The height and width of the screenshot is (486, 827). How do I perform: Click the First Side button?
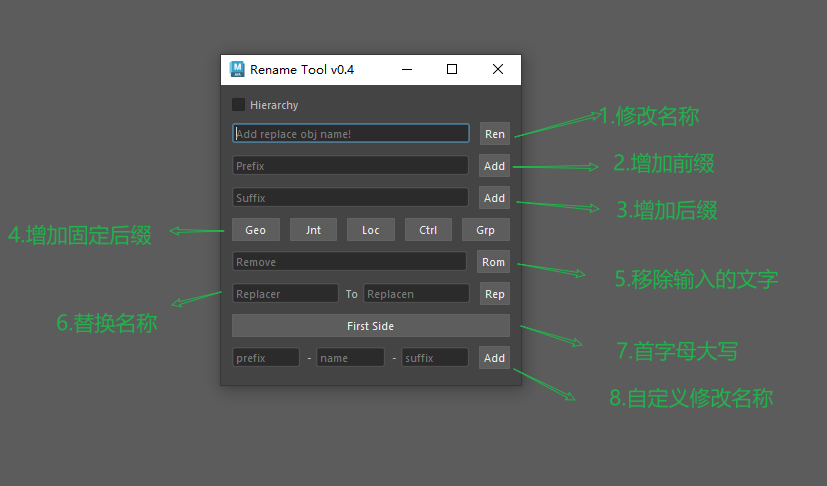click(x=371, y=326)
